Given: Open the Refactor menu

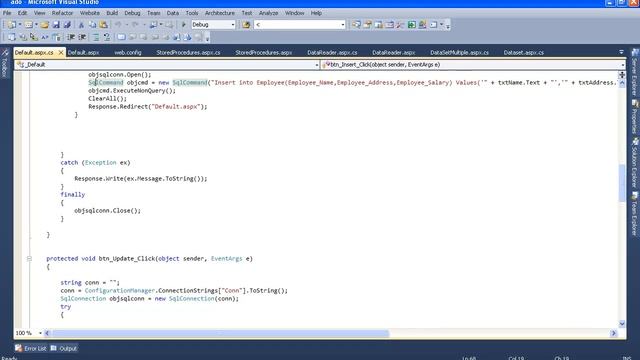Looking at the screenshot, I should click(x=62, y=13).
